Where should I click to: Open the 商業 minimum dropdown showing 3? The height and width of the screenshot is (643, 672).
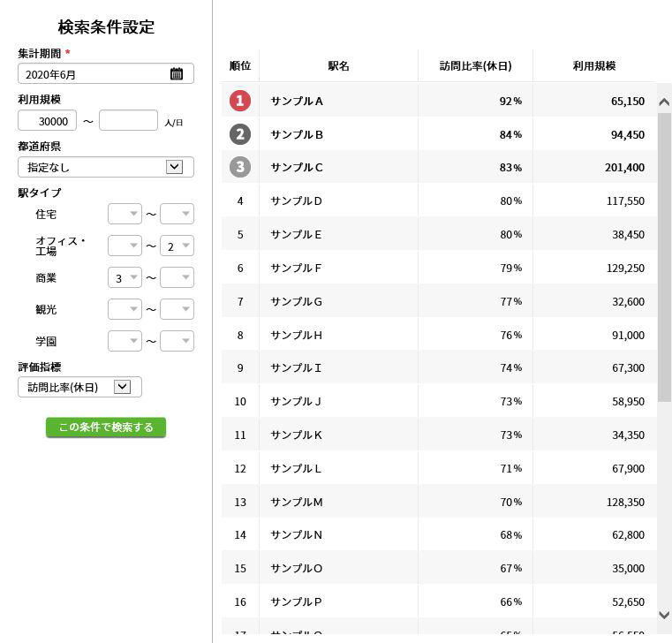pyautogui.click(x=125, y=278)
